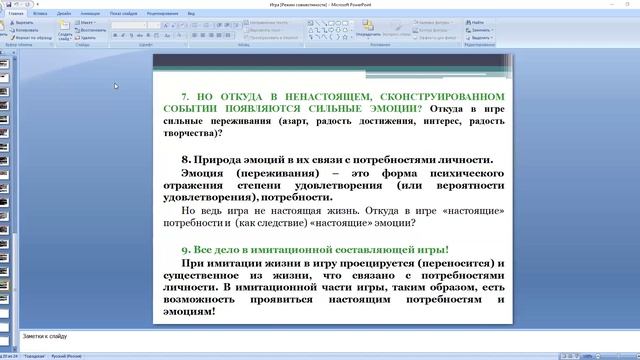Click the Decrease font size icon

pyautogui.click(x=173, y=25)
